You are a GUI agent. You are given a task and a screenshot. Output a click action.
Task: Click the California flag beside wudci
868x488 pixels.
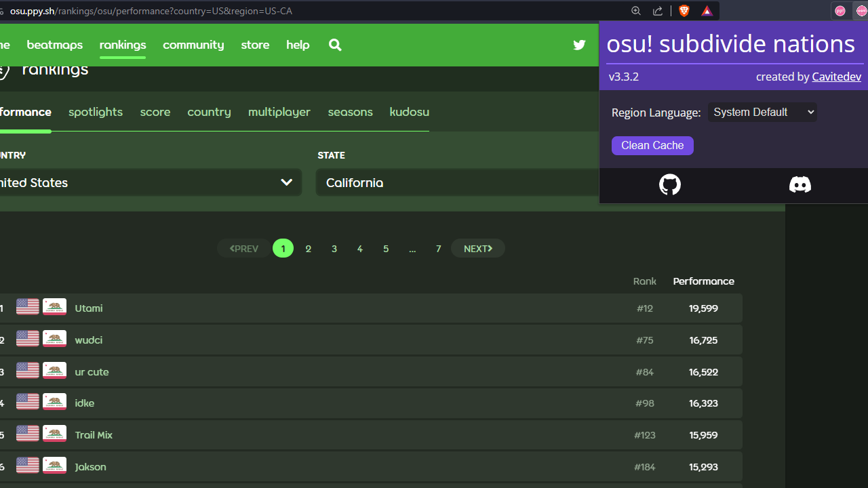54,339
